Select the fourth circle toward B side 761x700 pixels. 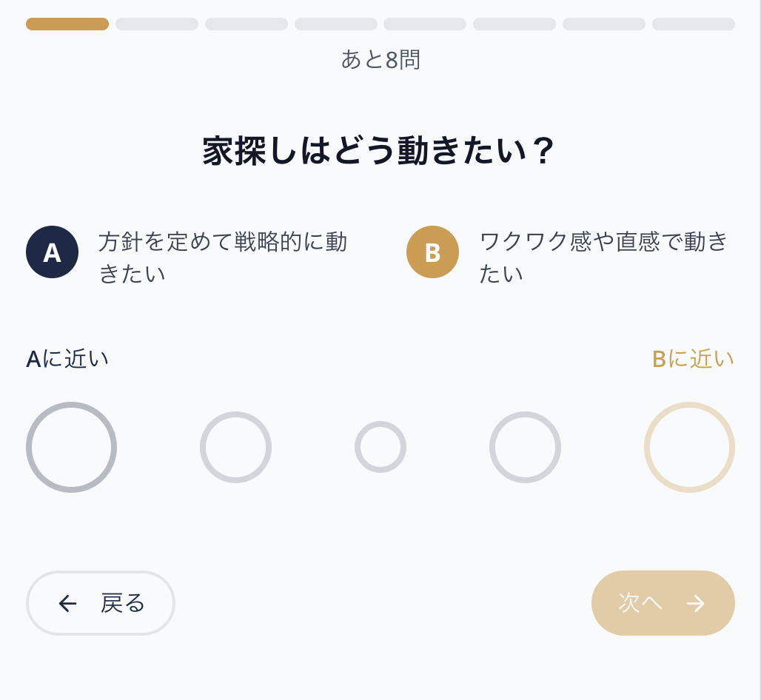click(x=525, y=447)
